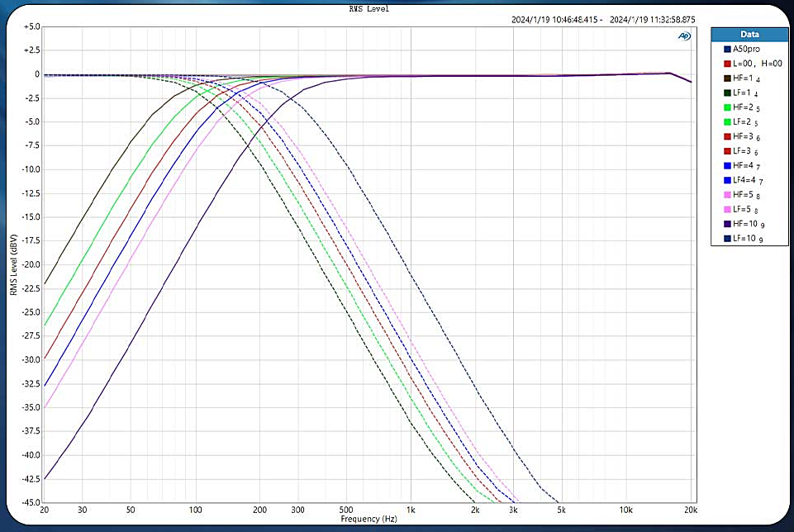Select the HF=3 legend label

click(746, 136)
